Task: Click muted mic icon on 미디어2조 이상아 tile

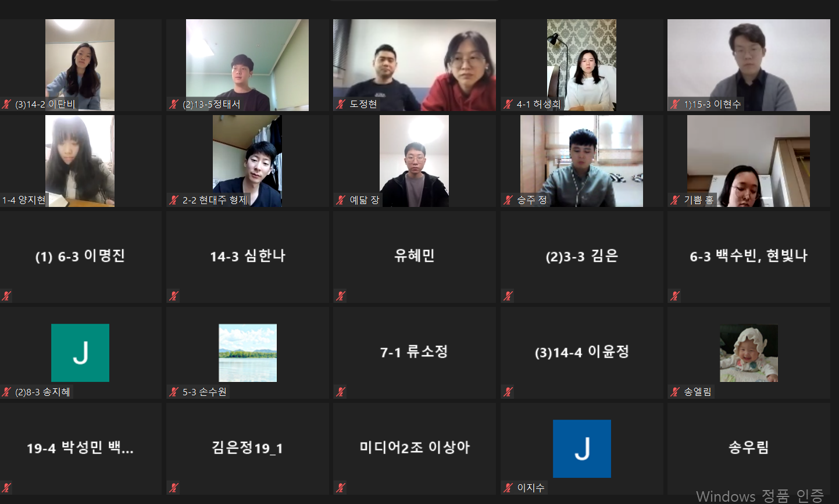Action: (341, 488)
